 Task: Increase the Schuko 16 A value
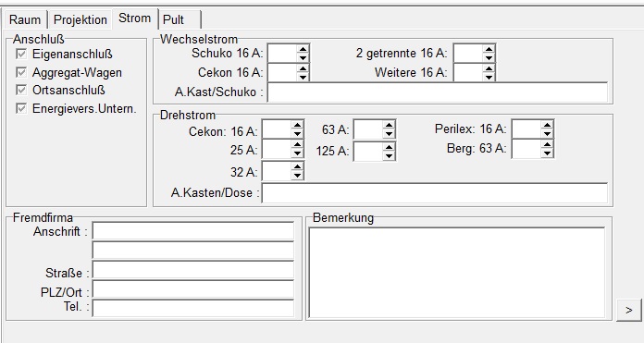click(303, 49)
